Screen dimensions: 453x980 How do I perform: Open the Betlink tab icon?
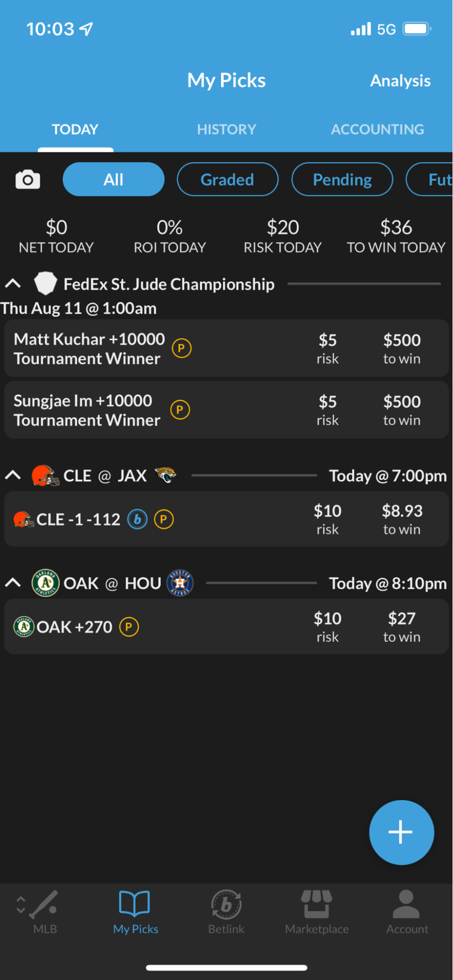(226, 911)
